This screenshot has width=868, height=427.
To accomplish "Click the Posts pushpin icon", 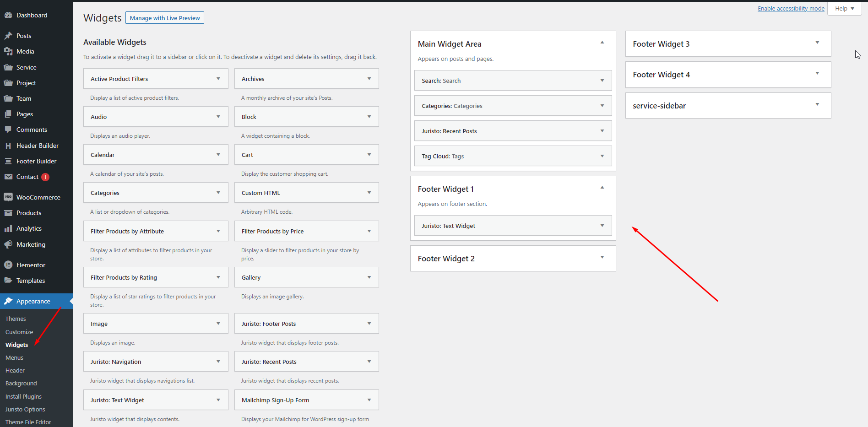I will [8, 36].
